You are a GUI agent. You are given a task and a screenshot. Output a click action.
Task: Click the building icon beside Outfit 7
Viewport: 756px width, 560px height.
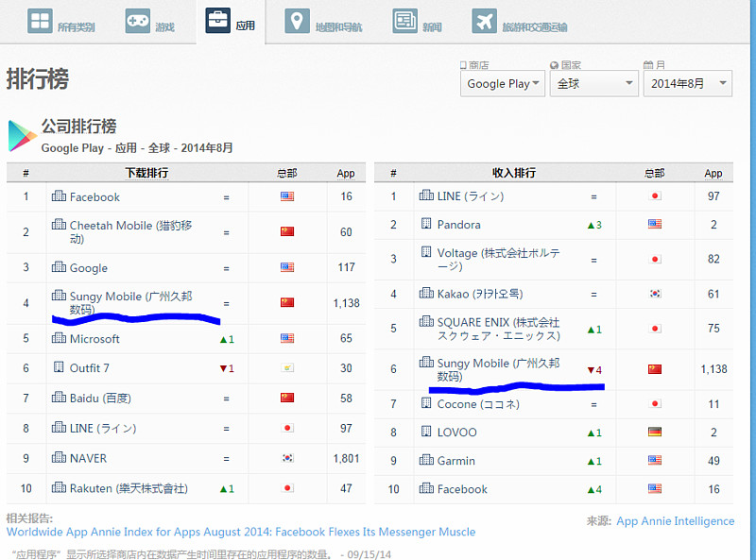[59, 366]
